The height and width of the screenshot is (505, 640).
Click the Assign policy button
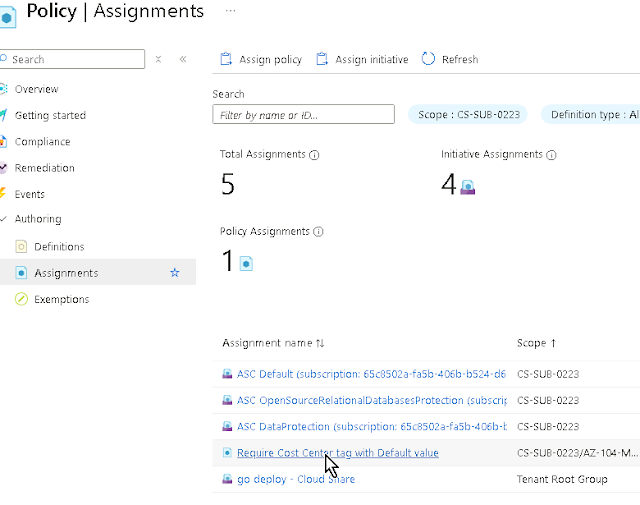coord(261,60)
